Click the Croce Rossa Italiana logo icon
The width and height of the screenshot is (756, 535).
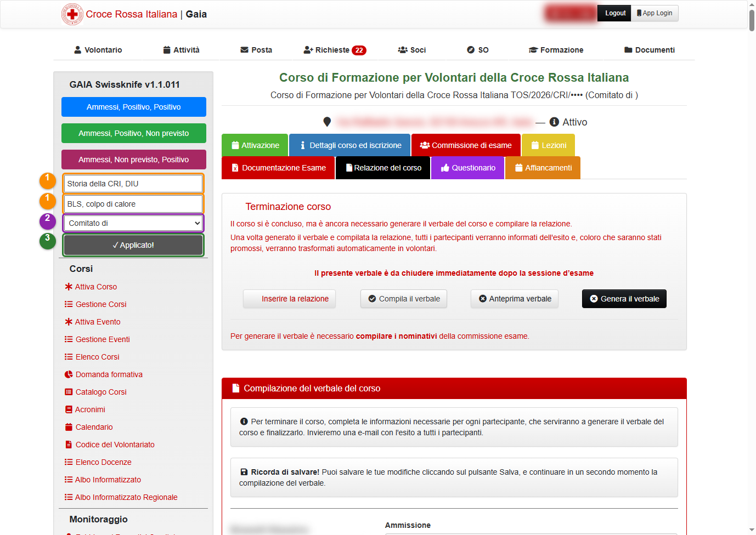coord(72,14)
